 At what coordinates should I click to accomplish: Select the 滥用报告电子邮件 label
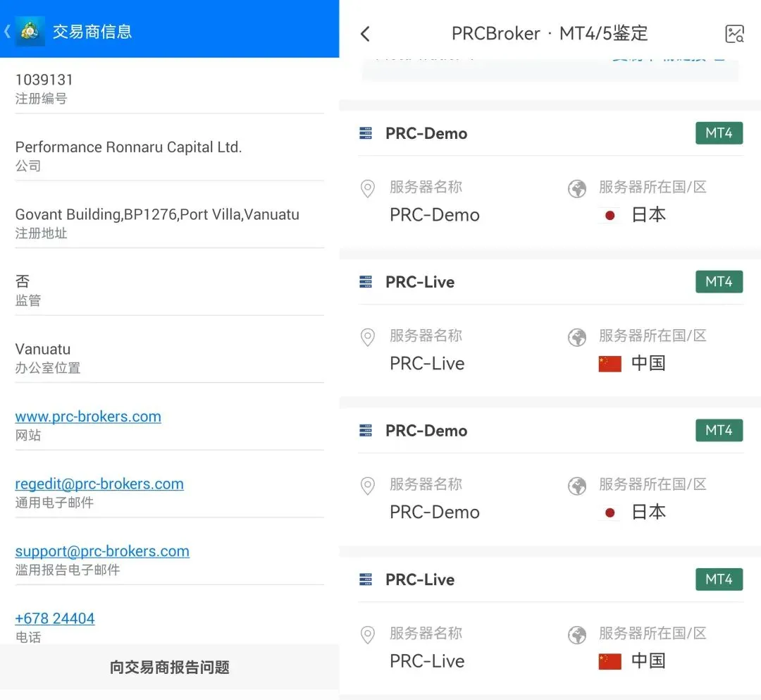click(x=68, y=570)
